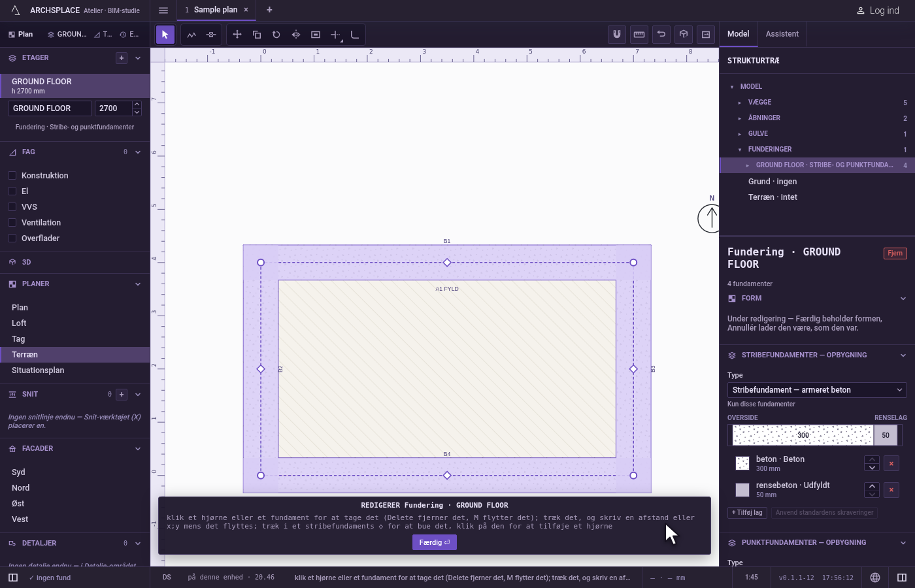Screen dimensions: 915x588
Task: Activate the select arrow tool
Action: point(165,35)
